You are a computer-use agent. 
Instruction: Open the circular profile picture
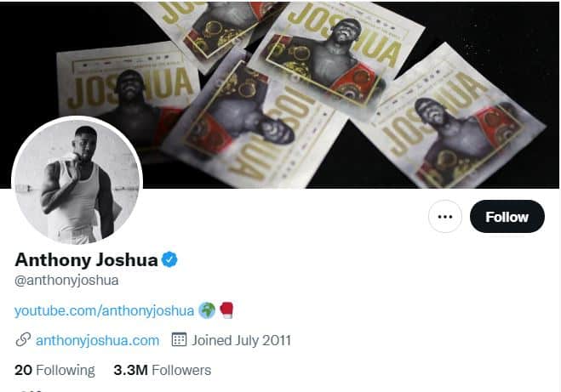[x=77, y=181]
